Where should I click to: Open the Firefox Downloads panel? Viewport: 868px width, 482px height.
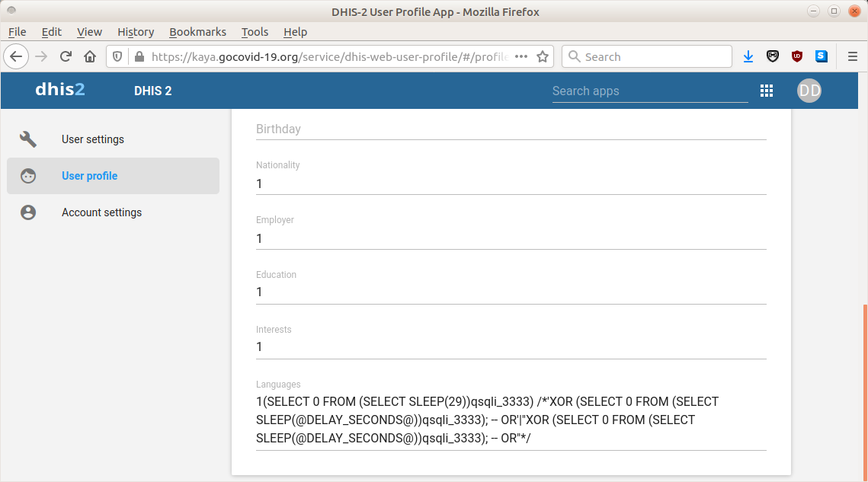(x=748, y=56)
